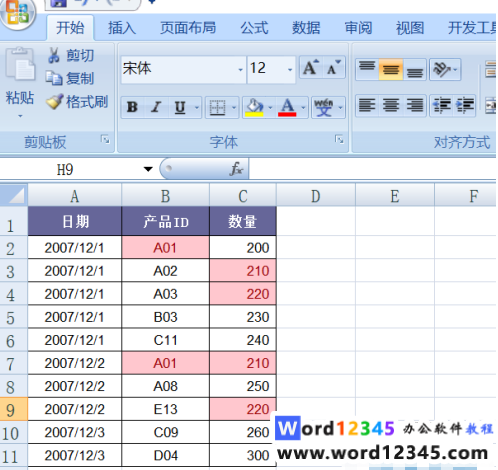Screen dimensions: 498x470
Task: Toggle middle vertical alignment
Action: [391, 69]
